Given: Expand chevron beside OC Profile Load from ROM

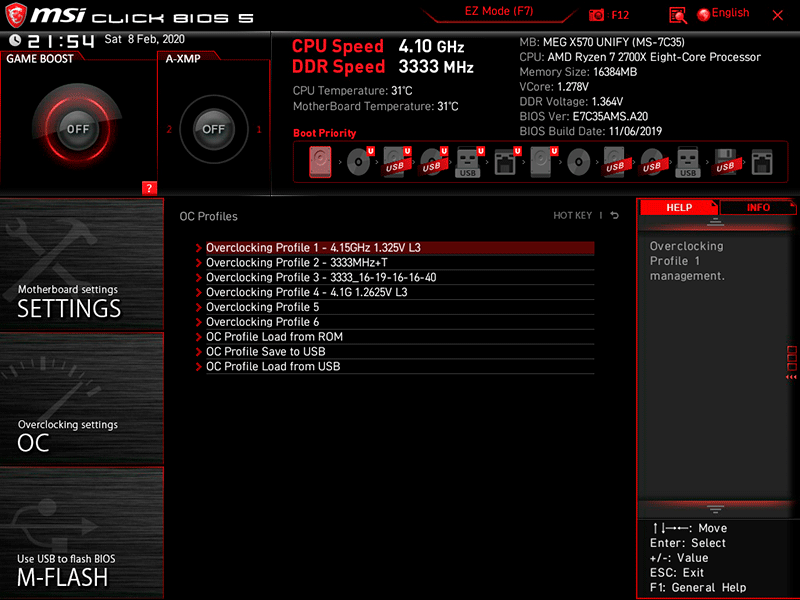Looking at the screenshot, I should click(x=198, y=337).
